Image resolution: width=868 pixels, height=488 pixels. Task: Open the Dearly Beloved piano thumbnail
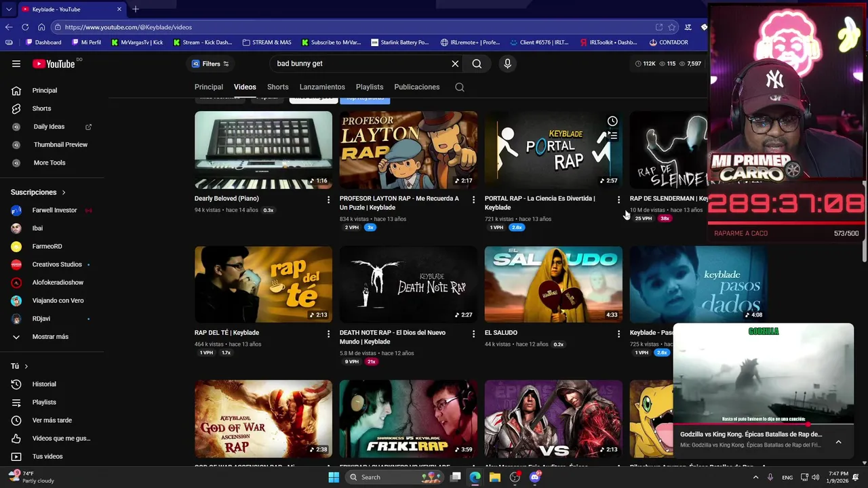click(263, 150)
